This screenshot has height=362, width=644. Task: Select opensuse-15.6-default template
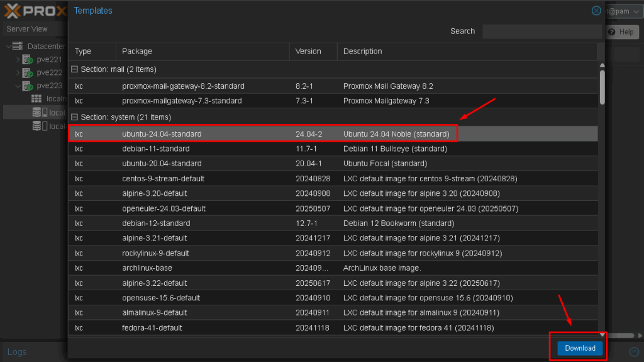point(333,298)
